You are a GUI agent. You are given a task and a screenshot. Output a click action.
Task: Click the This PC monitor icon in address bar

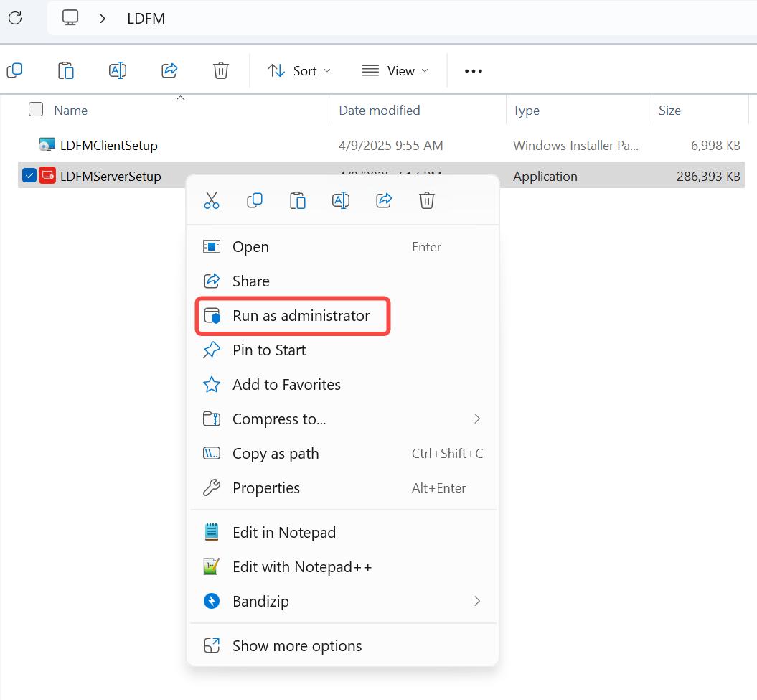[x=70, y=18]
